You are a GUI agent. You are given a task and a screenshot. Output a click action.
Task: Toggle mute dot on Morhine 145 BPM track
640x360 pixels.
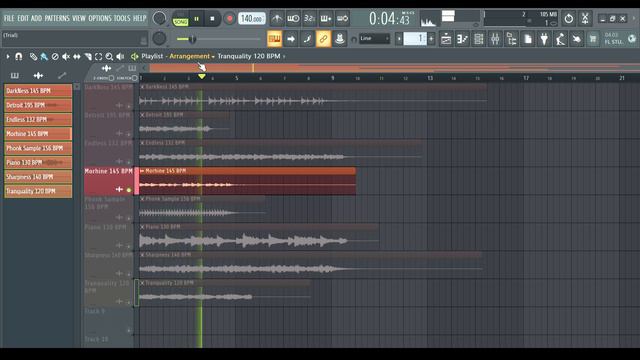129,190
